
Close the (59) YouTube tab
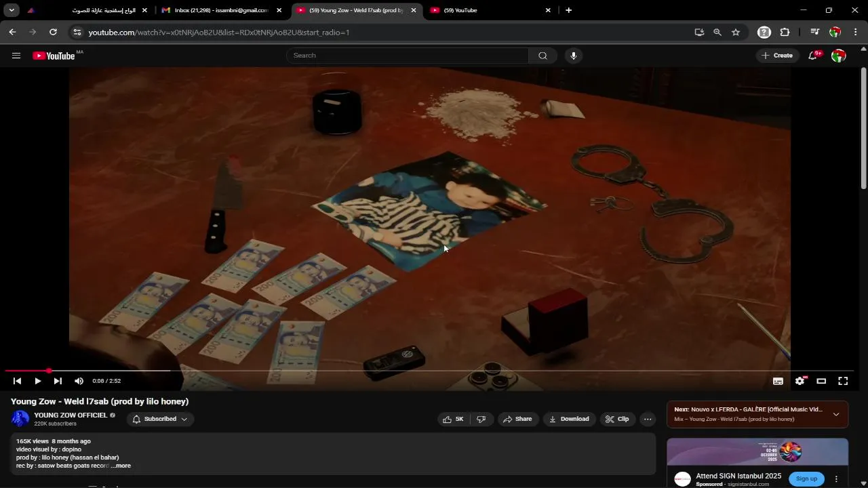548,10
